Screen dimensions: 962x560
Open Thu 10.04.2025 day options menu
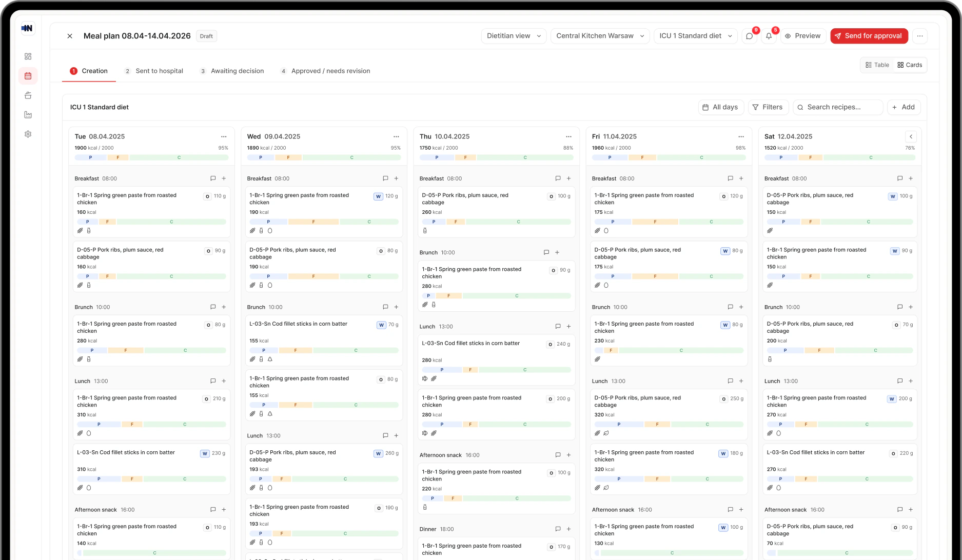point(568,136)
